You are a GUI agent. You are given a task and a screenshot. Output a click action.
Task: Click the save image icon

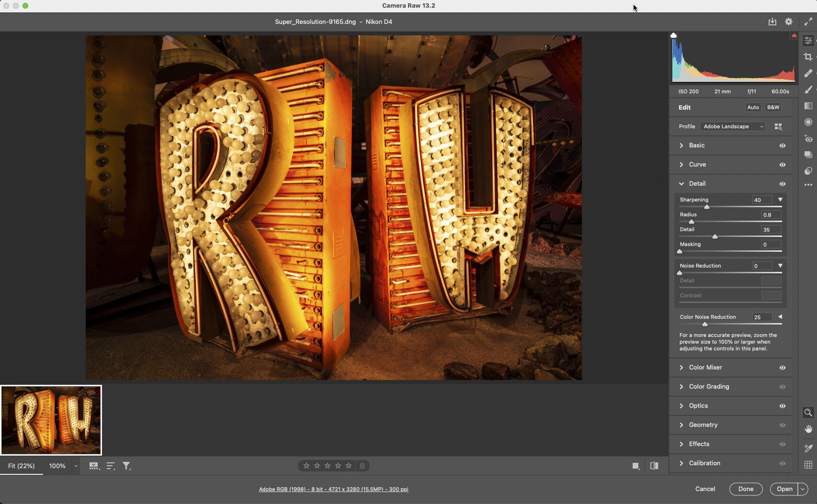click(x=772, y=22)
